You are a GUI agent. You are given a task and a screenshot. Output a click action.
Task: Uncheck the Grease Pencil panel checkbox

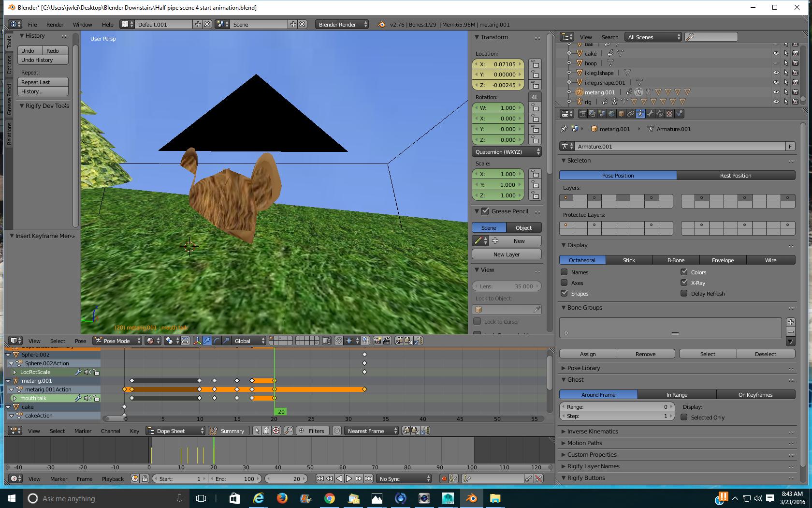click(485, 211)
